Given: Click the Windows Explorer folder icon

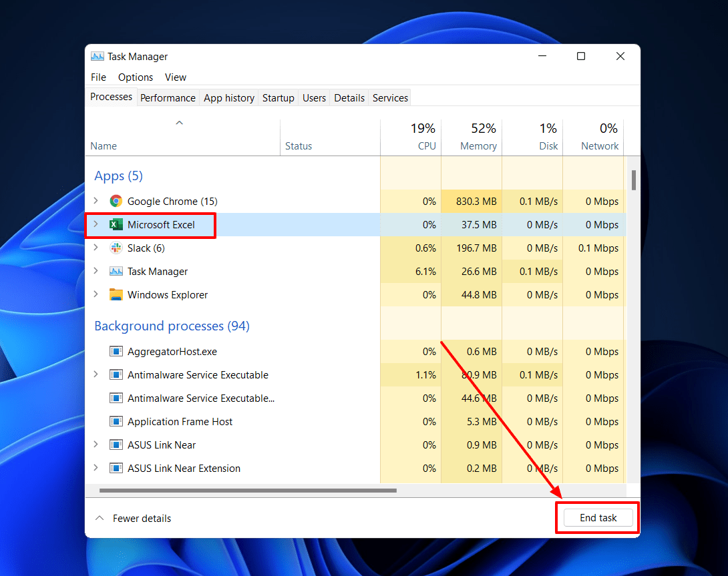Looking at the screenshot, I should click(116, 295).
